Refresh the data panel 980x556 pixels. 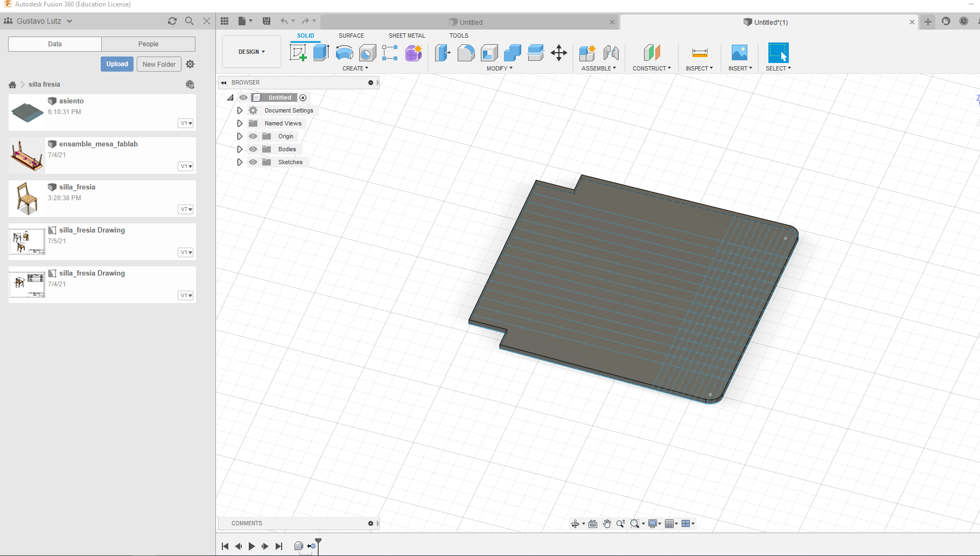(172, 21)
